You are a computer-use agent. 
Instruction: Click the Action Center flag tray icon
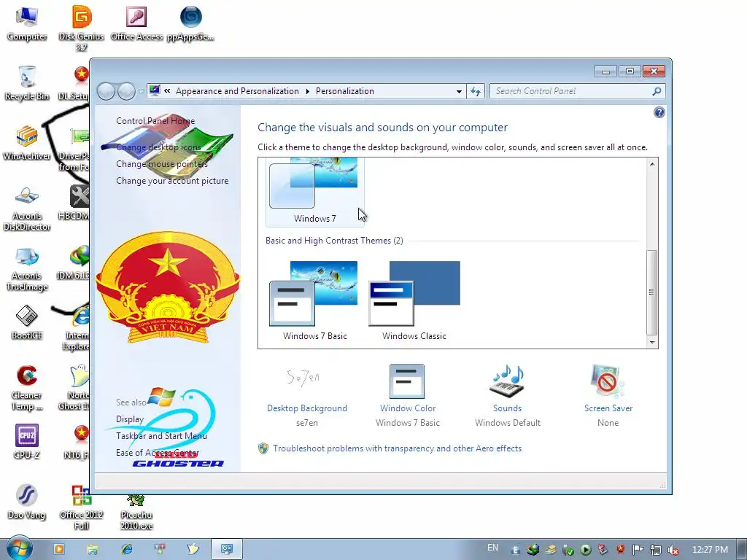[638, 550]
